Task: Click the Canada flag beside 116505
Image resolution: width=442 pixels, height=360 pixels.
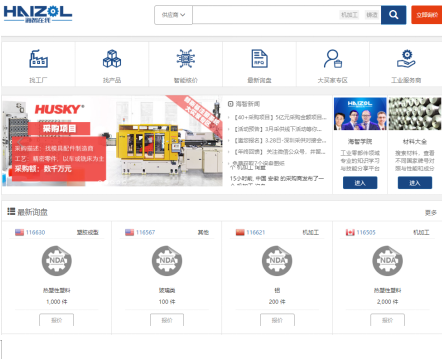Action: [x=350, y=232]
